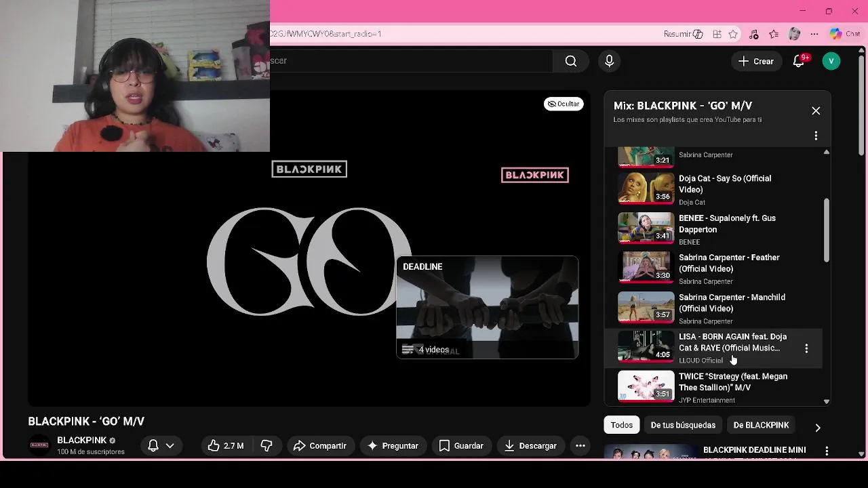Screen dimensions: 868x488
Task: Show more filter chips with right arrow
Action: (817, 428)
